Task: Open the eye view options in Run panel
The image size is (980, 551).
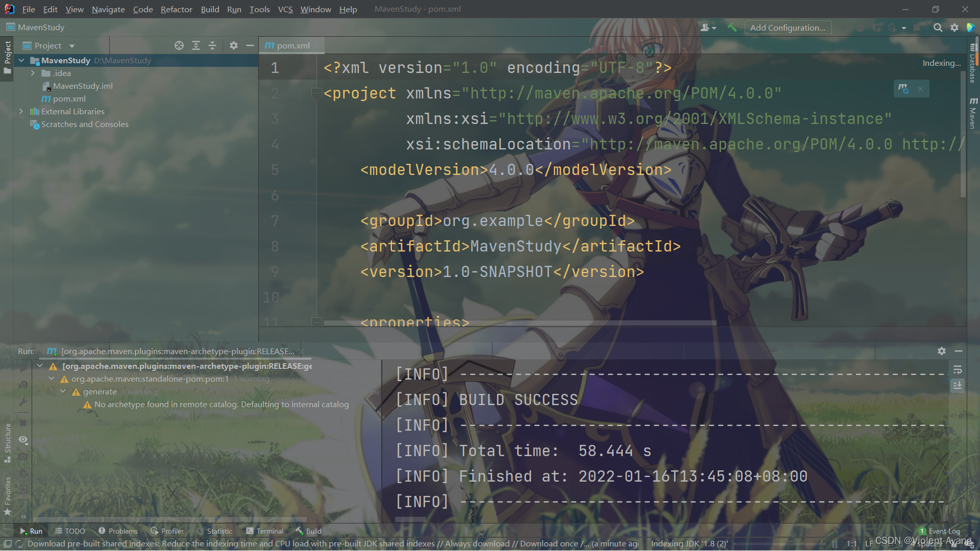Action: point(23,440)
